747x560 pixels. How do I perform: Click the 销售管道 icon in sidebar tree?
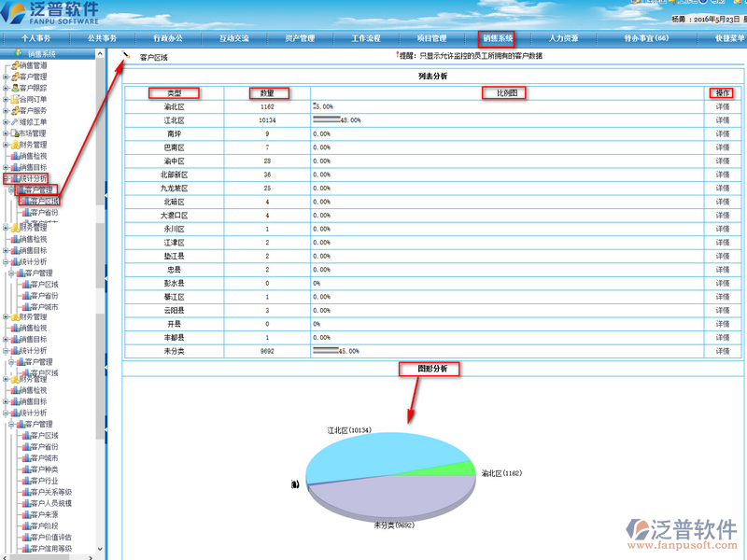click(14, 65)
